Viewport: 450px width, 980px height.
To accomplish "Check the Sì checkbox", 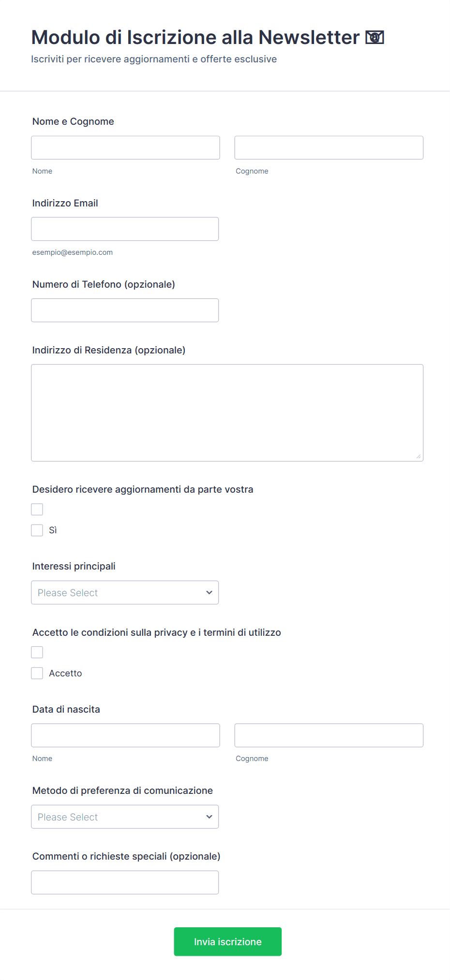I will pyautogui.click(x=37, y=530).
